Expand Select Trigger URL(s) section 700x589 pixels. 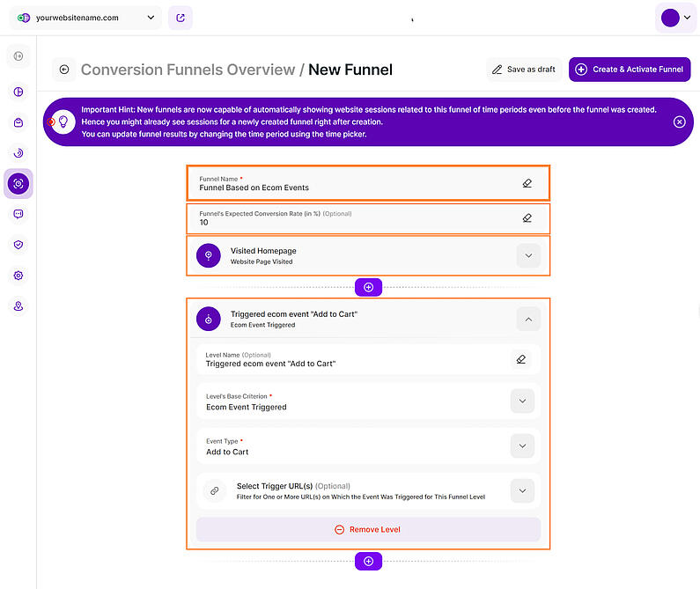(x=522, y=490)
